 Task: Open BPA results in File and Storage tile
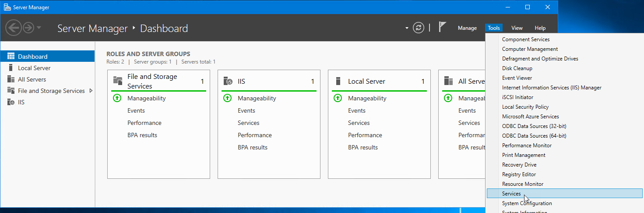[x=142, y=135]
